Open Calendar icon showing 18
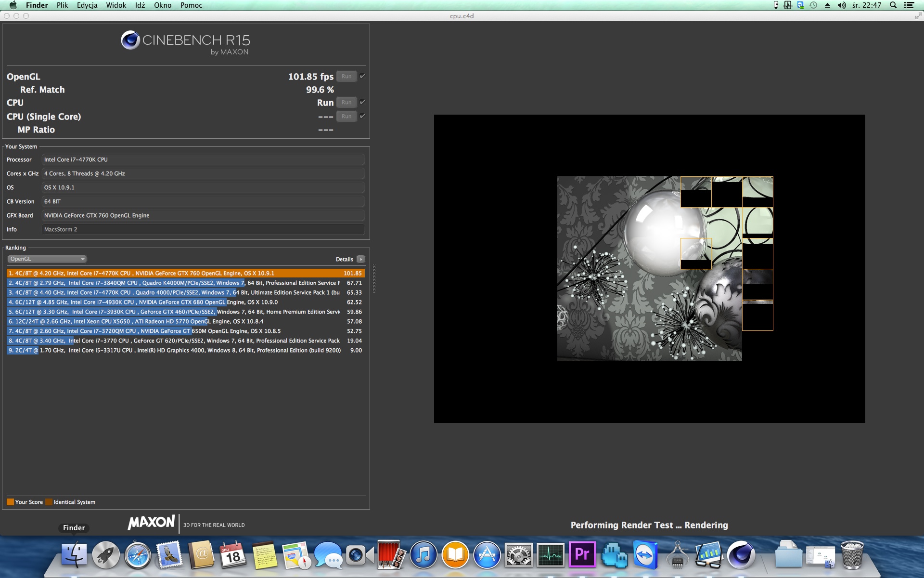This screenshot has width=924, height=578. pyautogui.click(x=233, y=555)
